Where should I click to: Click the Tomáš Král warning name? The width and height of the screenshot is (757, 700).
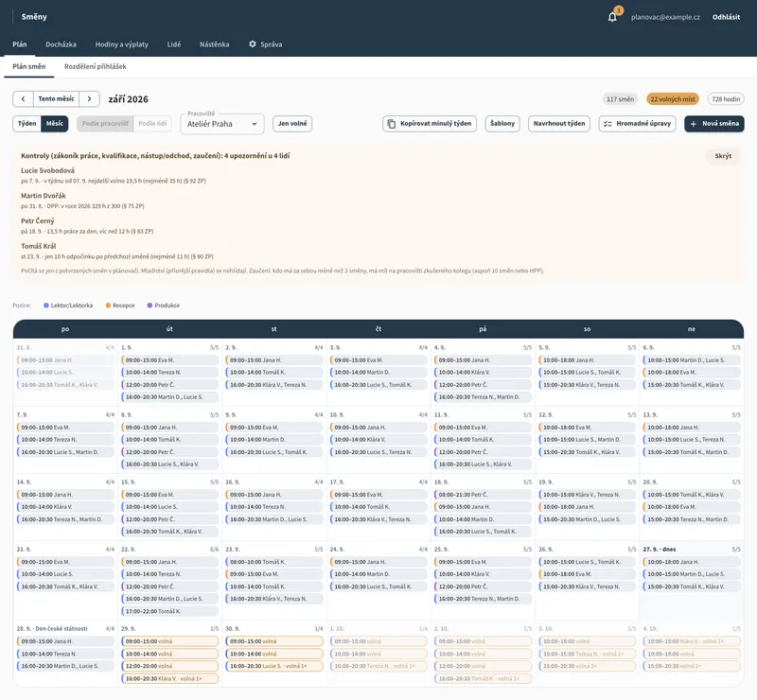[x=38, y=246]
